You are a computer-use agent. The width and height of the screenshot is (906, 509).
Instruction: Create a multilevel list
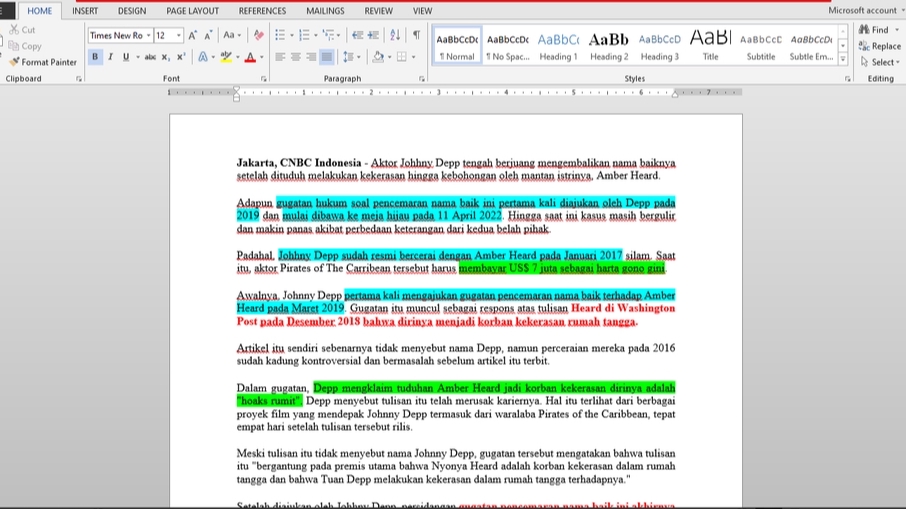[328, 35]
